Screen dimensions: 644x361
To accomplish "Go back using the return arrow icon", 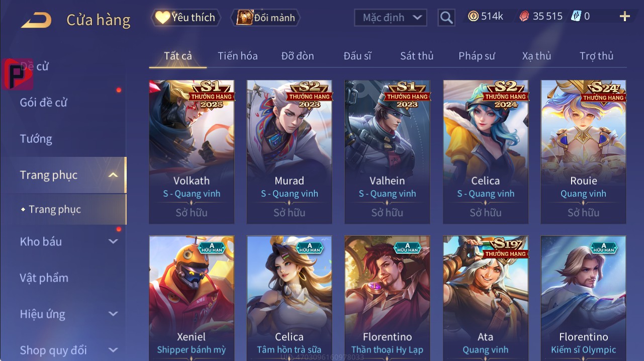I will (36, 20).
